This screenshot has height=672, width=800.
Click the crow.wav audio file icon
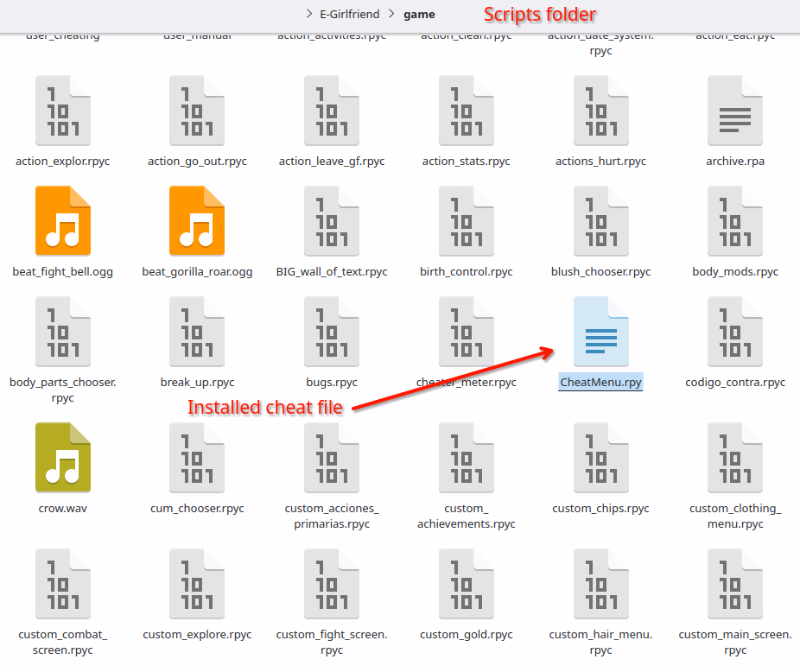pyautogui.click(x=63, y=458)
